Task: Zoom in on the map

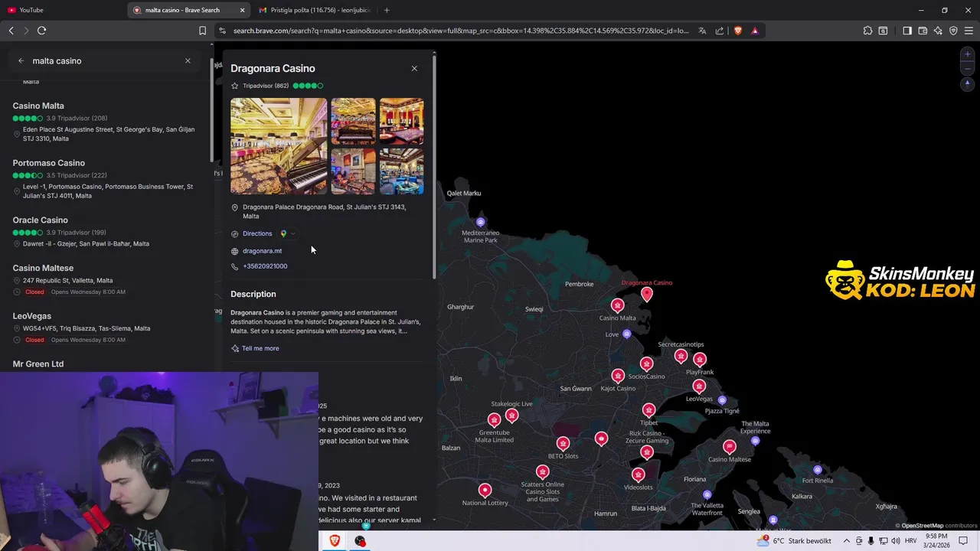Action: 968,54
